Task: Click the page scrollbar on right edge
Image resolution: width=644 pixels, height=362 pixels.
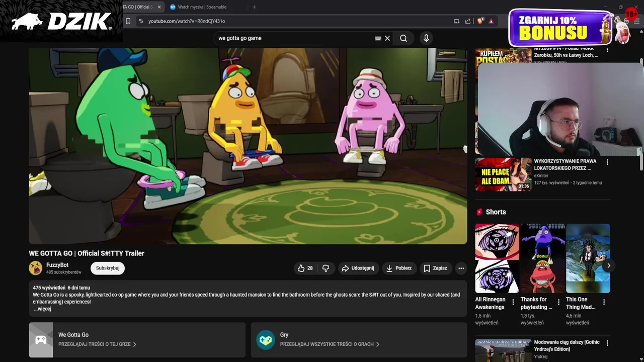Action: click(x=641, y=116)
